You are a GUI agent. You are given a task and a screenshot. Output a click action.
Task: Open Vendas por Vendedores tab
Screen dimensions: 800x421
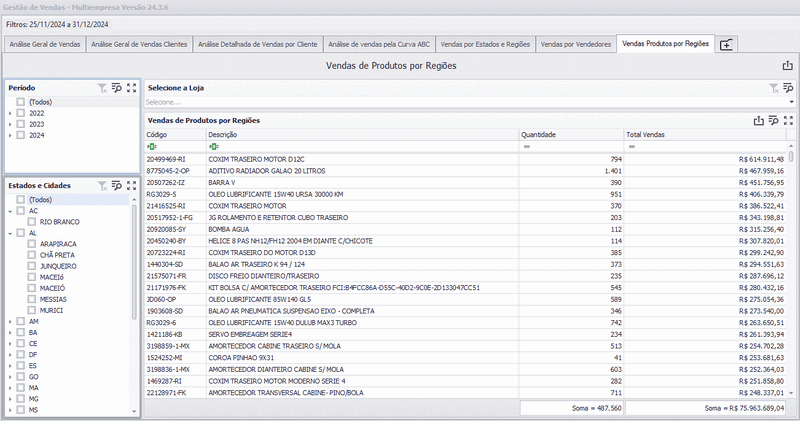[x=576, y=44]
